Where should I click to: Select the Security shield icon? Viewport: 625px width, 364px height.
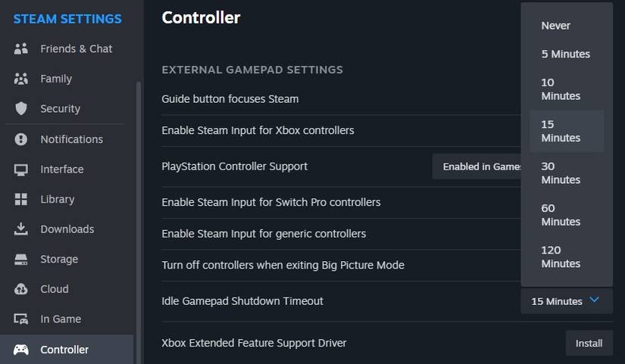point(21,109)
